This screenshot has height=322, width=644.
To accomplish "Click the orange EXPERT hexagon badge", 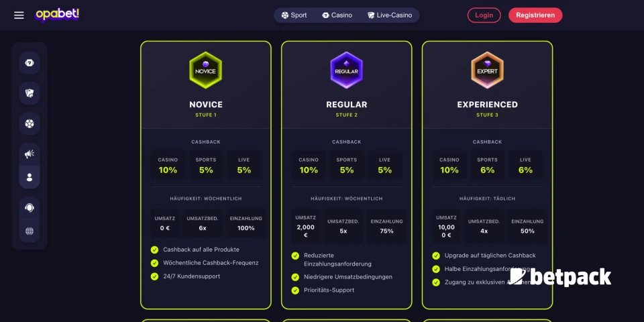I will point(487,70).
